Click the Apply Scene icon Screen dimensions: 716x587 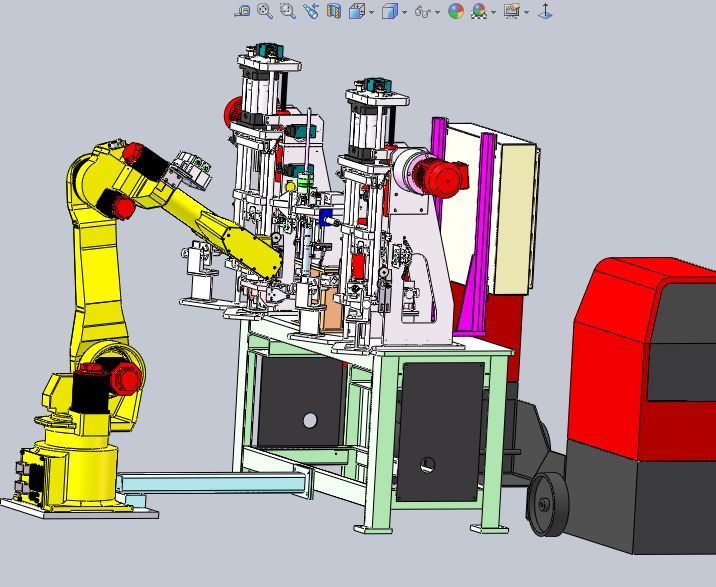point(479,11)
